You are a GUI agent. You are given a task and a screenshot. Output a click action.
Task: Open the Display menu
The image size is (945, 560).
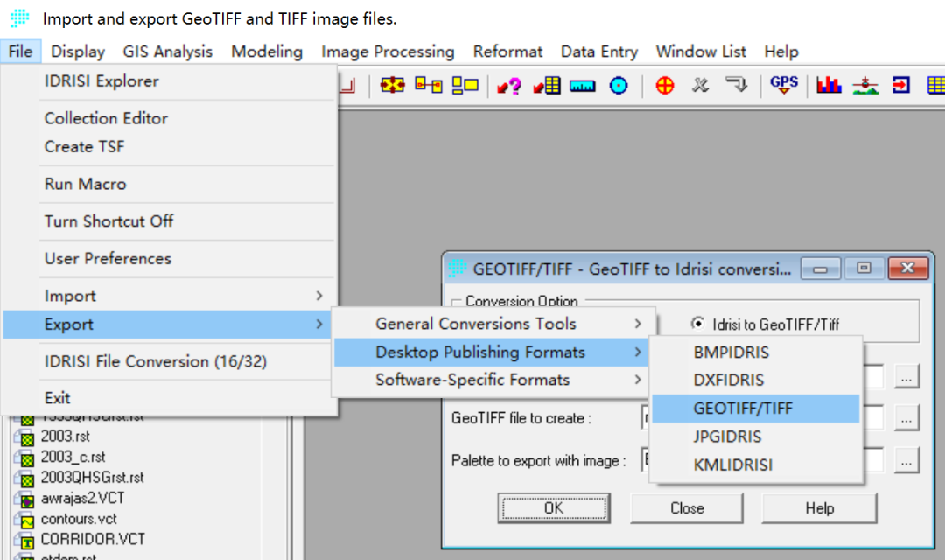click(x=78, y=52)
